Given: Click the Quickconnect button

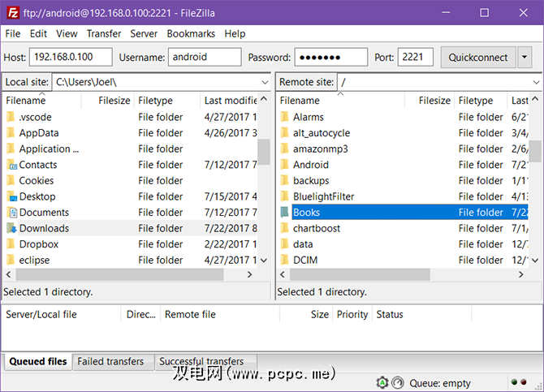Looking at the screenshot, I should [478, 58].
